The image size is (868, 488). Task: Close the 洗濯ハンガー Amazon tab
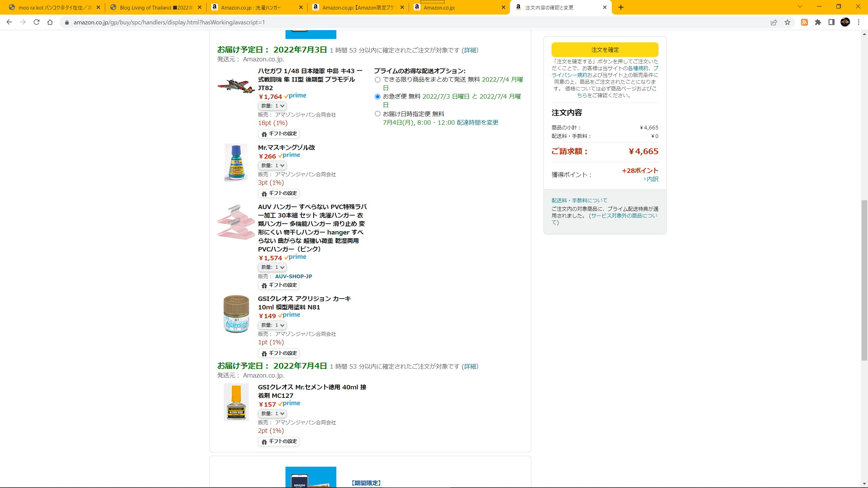click(x=301, y=7)
